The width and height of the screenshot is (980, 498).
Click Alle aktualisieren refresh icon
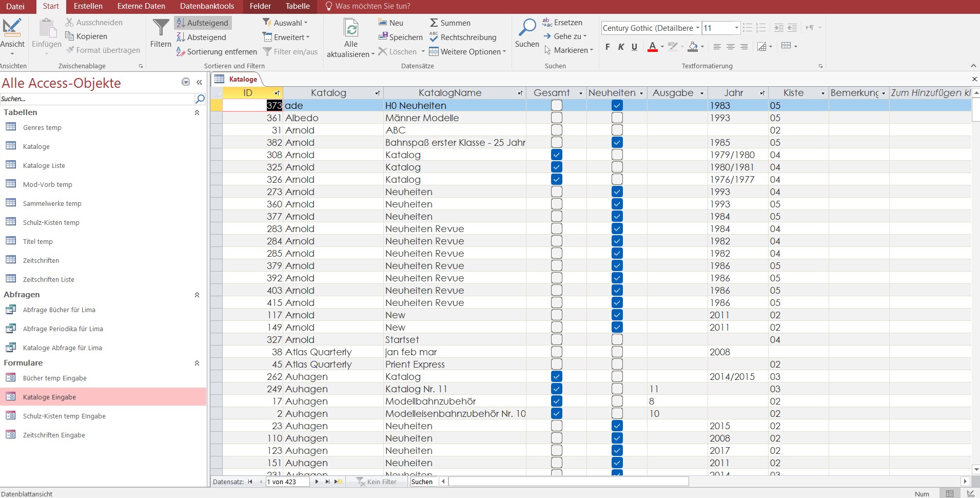(351, 28)
